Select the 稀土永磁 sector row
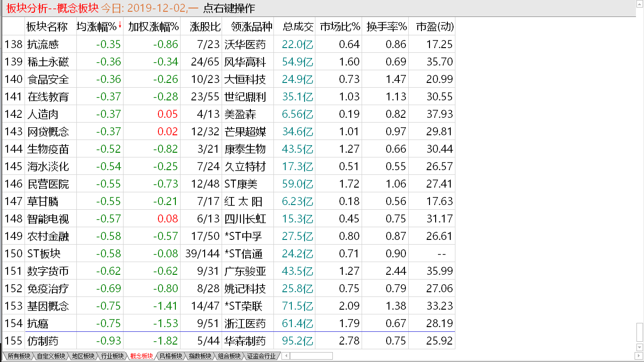 [x=229, y=62]
